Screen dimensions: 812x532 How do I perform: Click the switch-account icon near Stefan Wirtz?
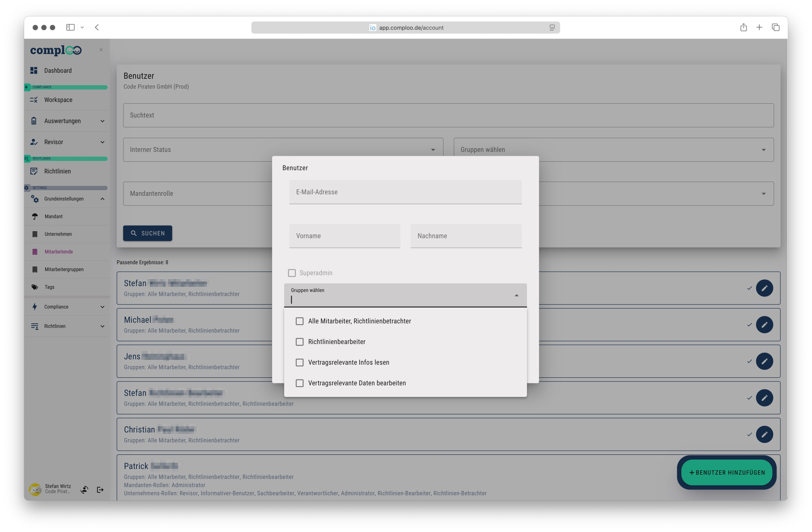[84, 490]
